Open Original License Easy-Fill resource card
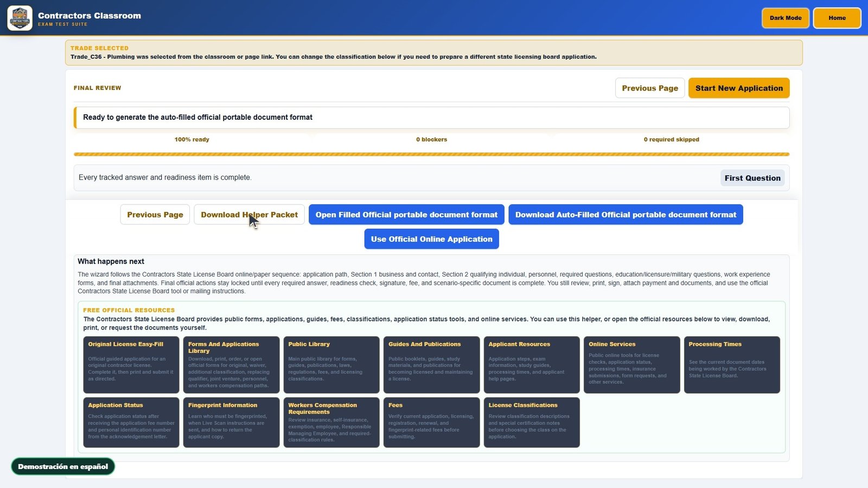868x488 pixels. (x=131, y=365)
